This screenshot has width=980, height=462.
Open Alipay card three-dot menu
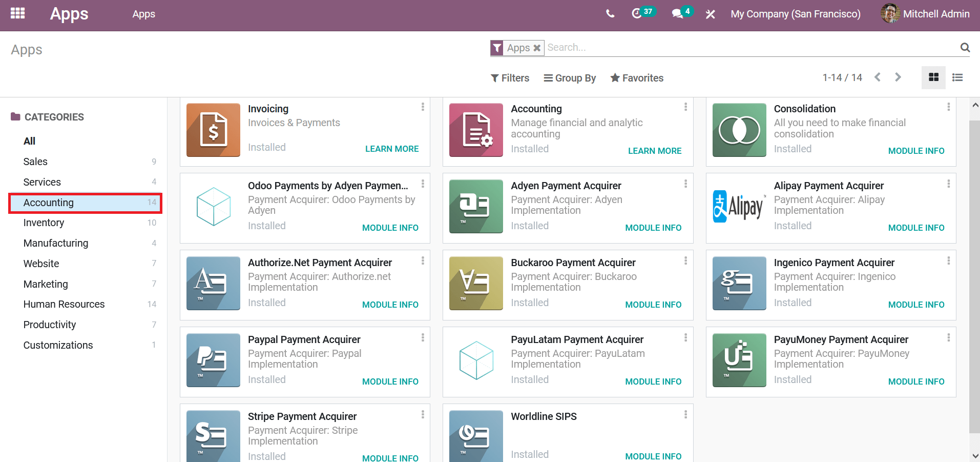(x=948, y=184)
